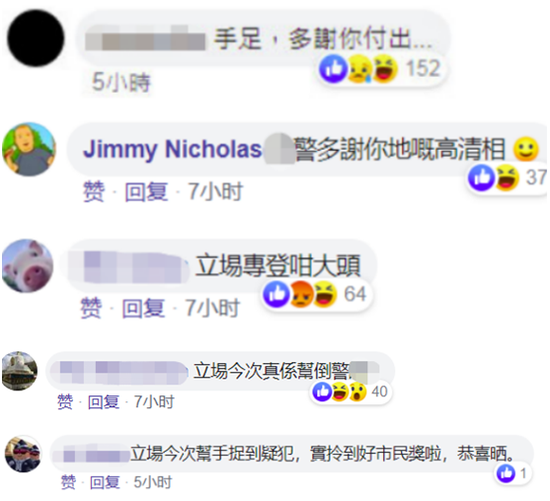Image resolution: width=550 pixels, height=501 pixels.
Task: Open Jimmy Nicholas profile name link
Action: [172, 149]
